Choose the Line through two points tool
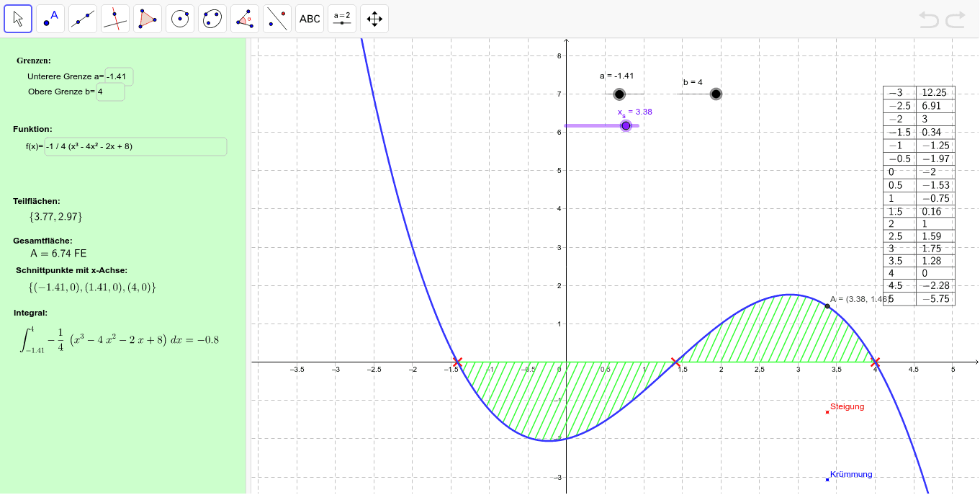 [x=83, y=19]
